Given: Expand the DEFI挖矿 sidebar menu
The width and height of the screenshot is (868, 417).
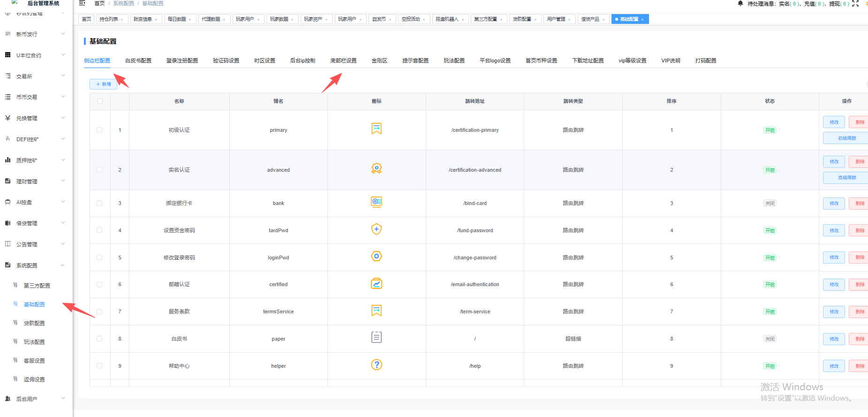Looking at the screenshot, I should [x=36, y=139].
